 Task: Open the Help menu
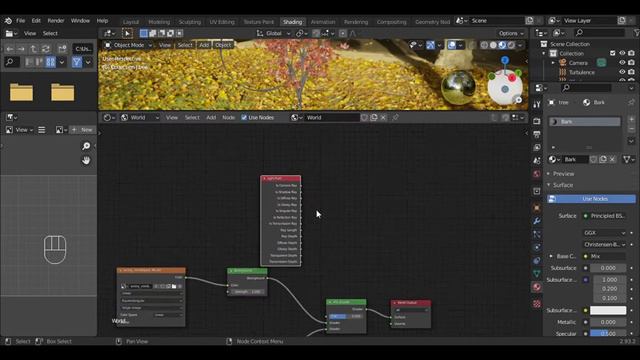pyautogui.click(x=102, y=20)
